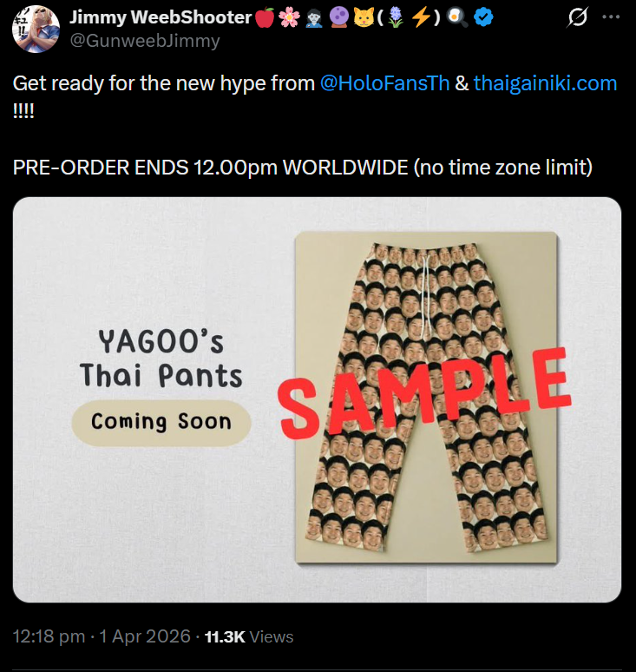Click the pants photo with SAMPLE watermark
Screen dimensions: 636x672
point(426,398)
